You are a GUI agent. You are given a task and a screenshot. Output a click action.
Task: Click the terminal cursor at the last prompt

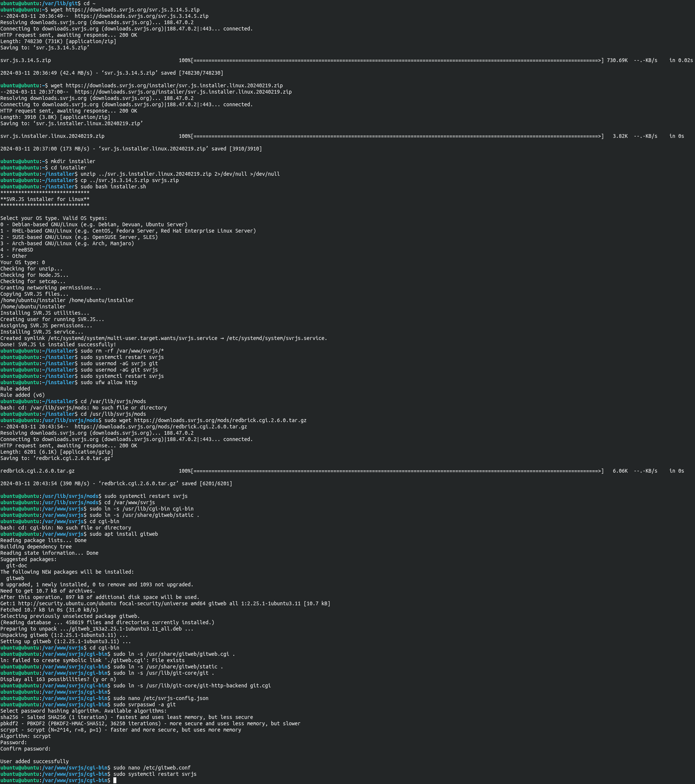pos(115,780)
